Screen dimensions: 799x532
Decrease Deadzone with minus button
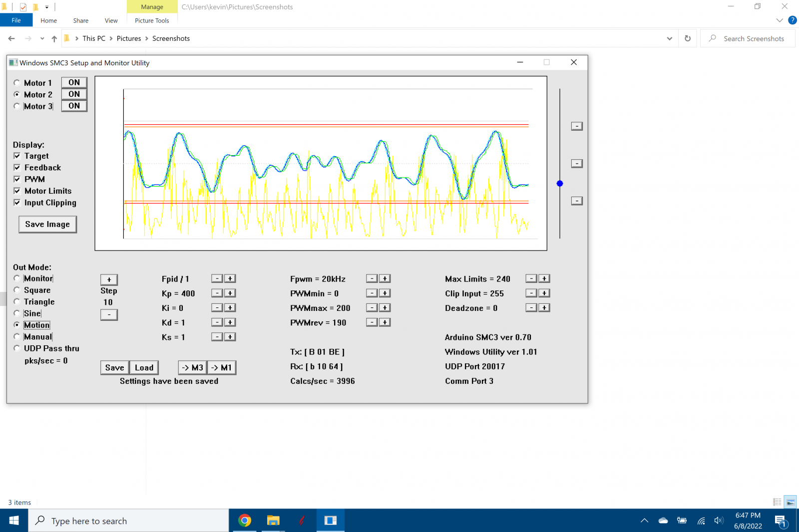(532, 307)
